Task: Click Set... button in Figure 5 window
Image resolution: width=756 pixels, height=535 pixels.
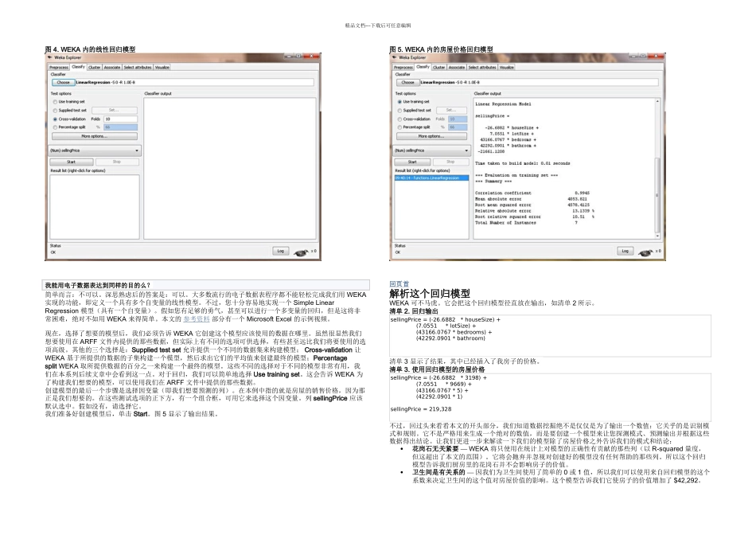Action: click(x=450, y=111)
